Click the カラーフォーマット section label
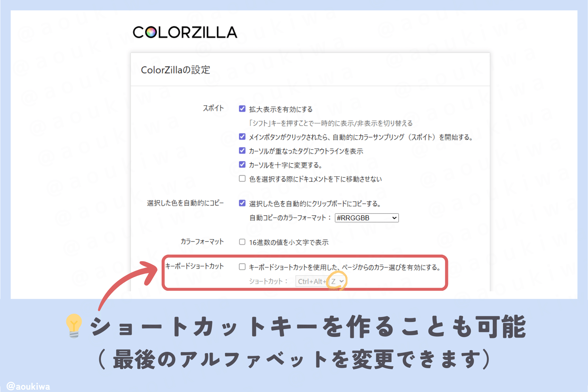The height and width of the screenshot is (392, 588). pyautogui.click(x=202, y=242)
